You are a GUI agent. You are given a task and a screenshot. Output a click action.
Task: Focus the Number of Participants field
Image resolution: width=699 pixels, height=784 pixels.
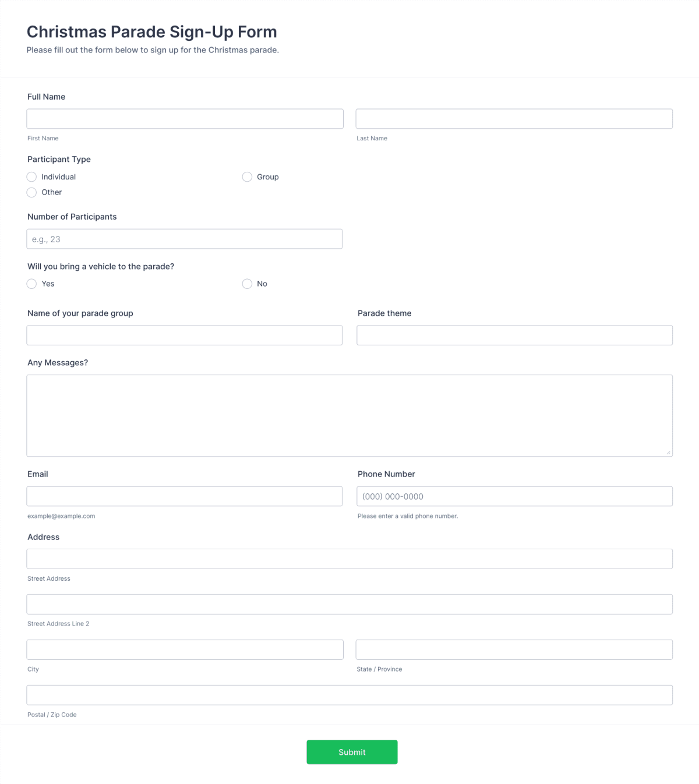tap(184, 238)
